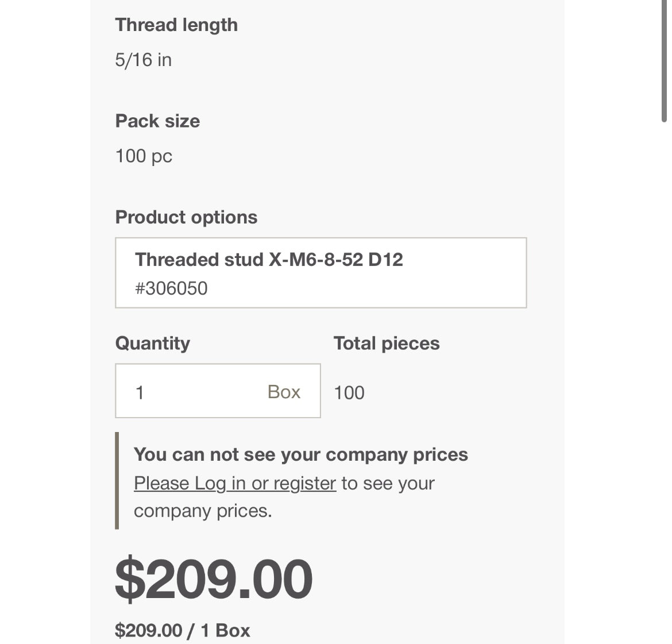This screenshot has width=672, height=644.
Task: Click the $209.00 / 1 Box line
Action: (x=182, y=630)
